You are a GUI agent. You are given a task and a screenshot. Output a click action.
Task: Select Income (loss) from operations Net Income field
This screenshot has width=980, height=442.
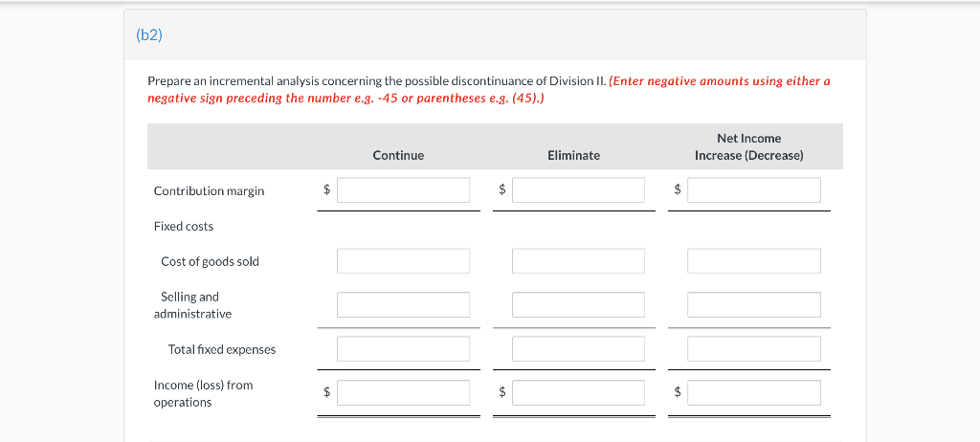coord(754,392)
